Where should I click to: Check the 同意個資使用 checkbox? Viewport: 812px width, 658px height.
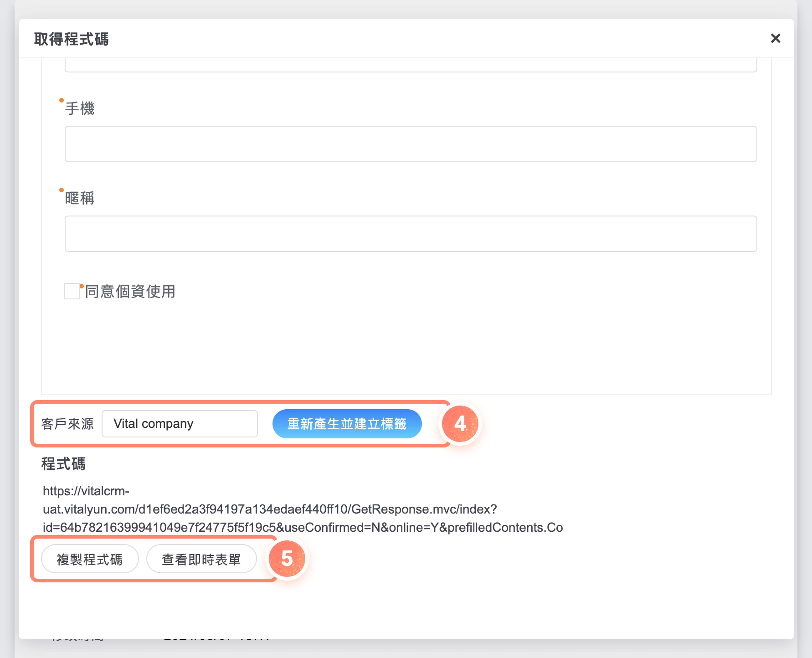[72, 291]
